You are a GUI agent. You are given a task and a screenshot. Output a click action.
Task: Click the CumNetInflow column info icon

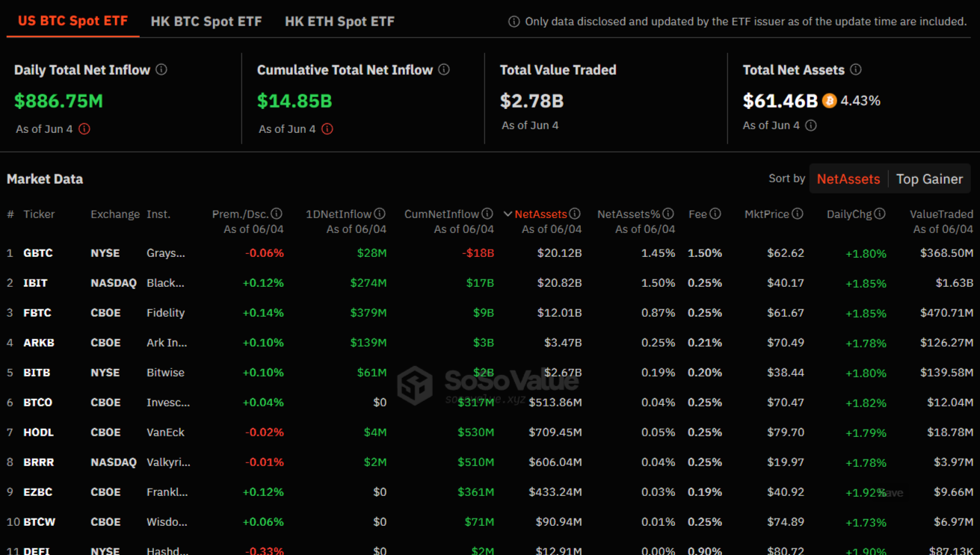pyautogui.click(x=487, y=214)
